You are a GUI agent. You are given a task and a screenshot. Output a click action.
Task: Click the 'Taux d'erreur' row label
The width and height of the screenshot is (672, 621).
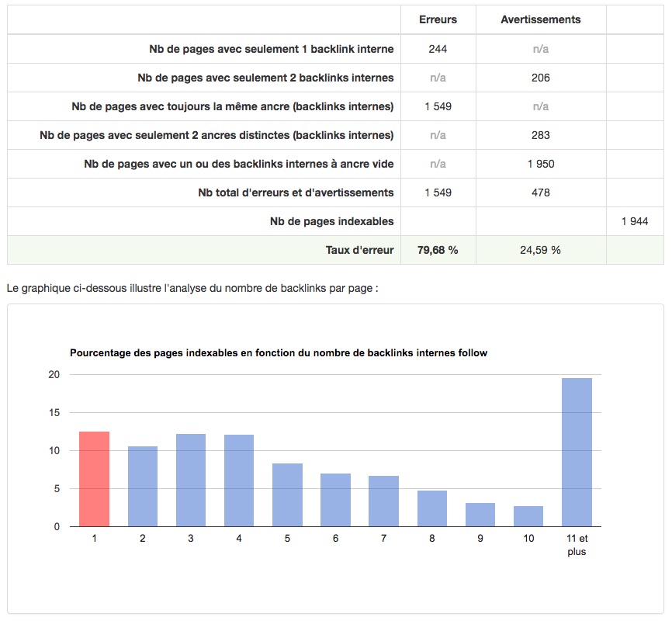tap(359, 250)
